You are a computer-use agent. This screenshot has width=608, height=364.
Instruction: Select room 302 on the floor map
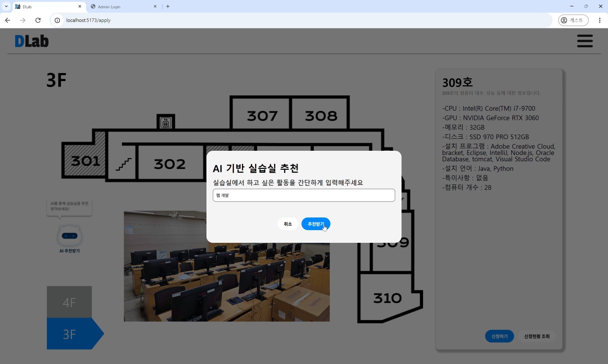(170, 163)
